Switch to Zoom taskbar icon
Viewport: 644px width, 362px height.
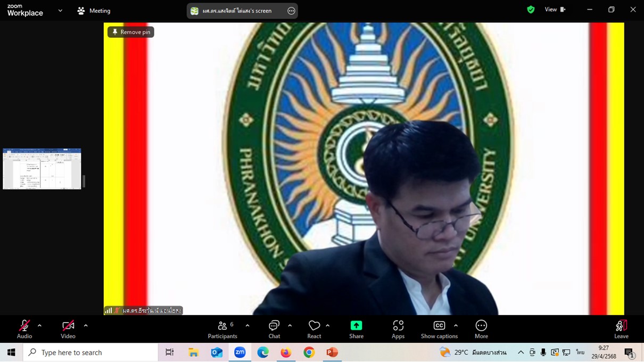coord(240,352)
